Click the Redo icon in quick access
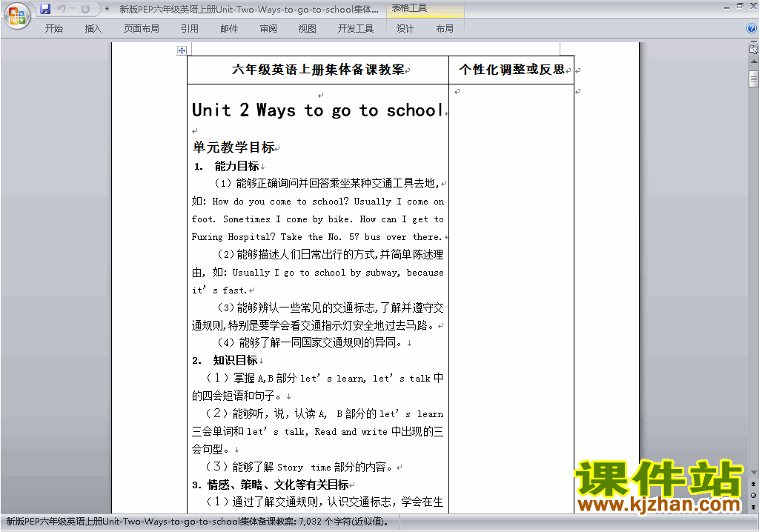This screenshot has width=759, height=532. tap(86, 9)
